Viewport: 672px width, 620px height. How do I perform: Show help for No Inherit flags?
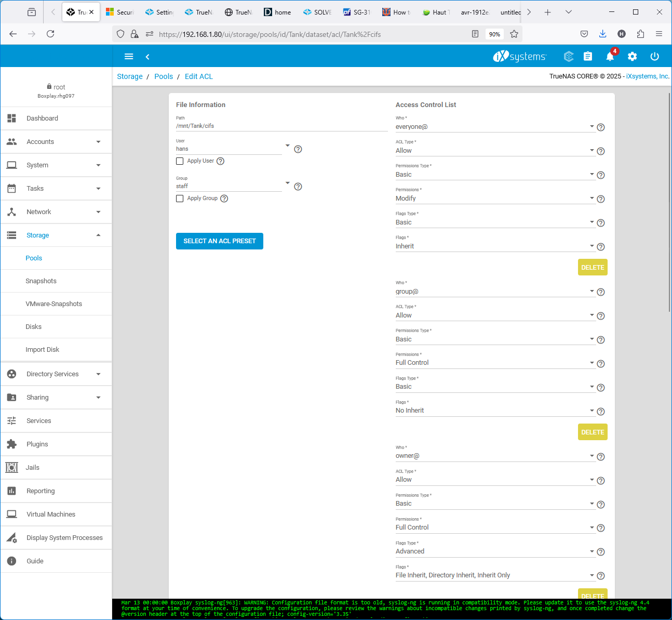[601, 412]
